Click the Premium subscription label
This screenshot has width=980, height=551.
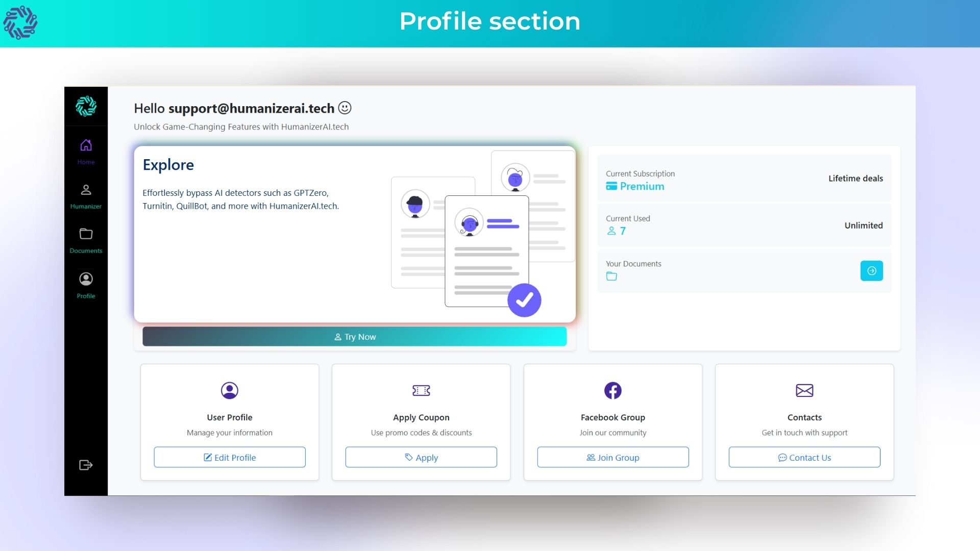click(642, 187)
